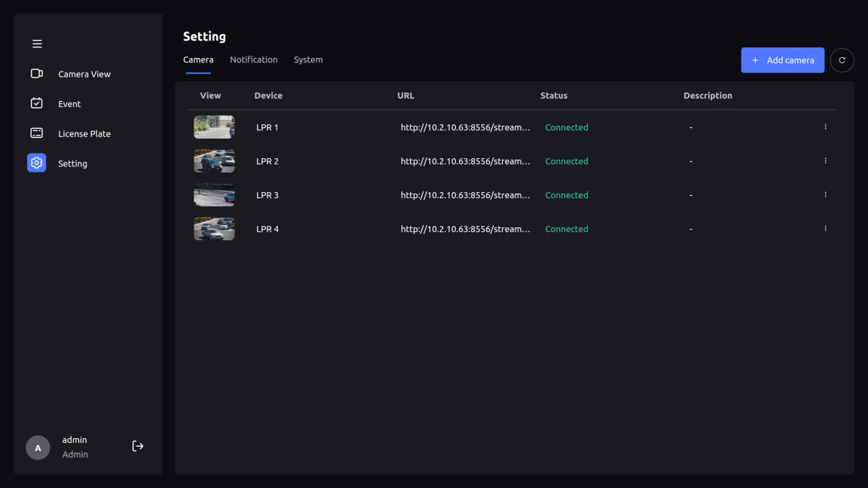Click the admin avatar circle
This screenshot has width=868, height=488.
pos(38,447)
